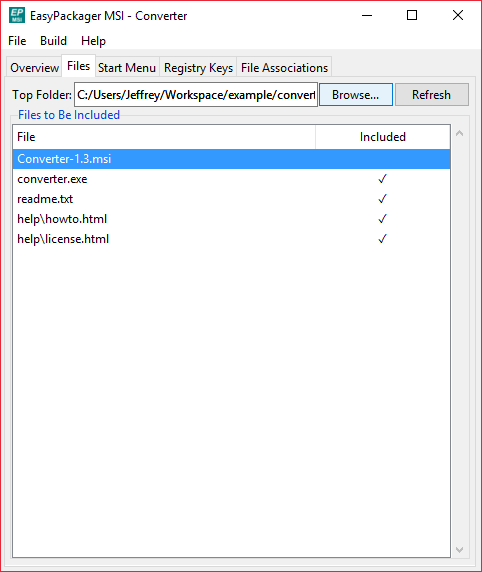Screen dimensions: 482x572
Task: Open the File menu
Action: point(17,40)
